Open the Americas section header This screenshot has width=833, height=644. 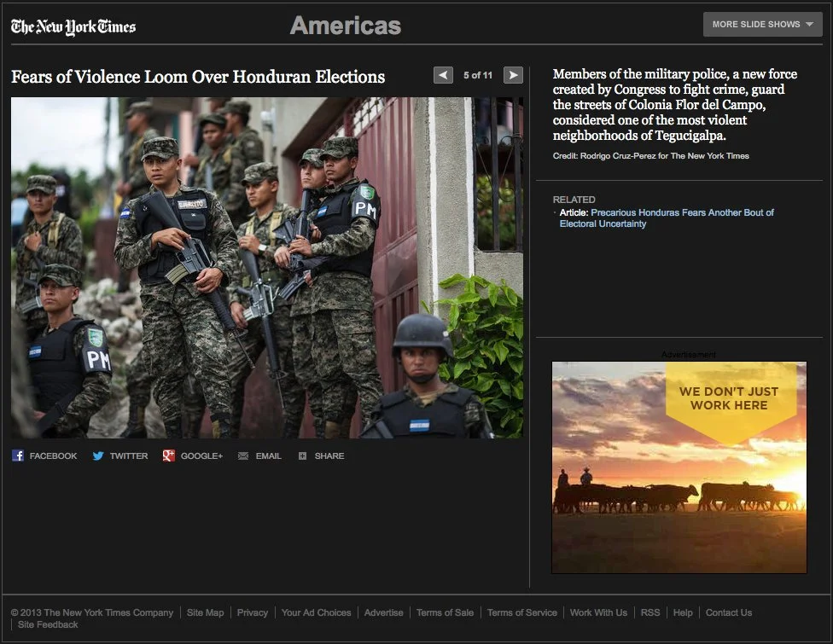tap(345, 26)
